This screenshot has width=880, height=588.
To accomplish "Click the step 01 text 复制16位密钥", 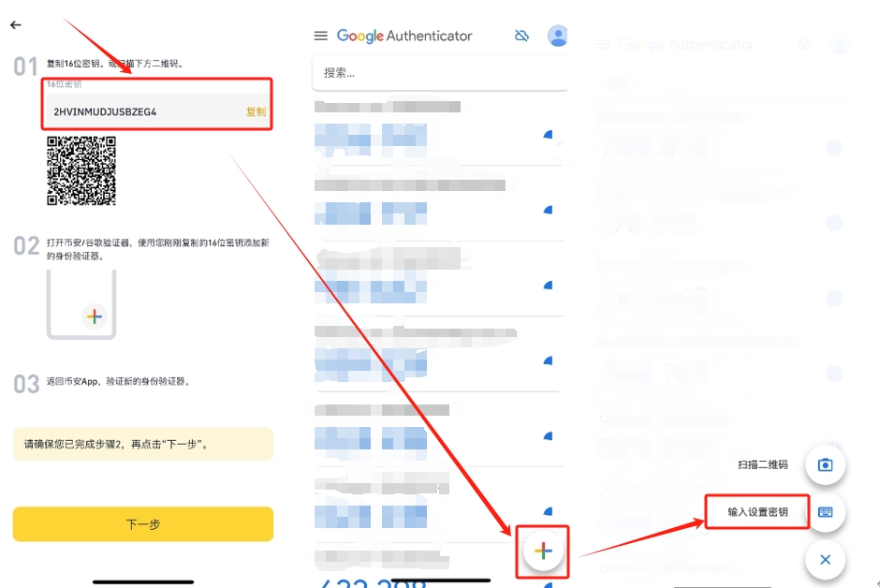I will point(73,64).
